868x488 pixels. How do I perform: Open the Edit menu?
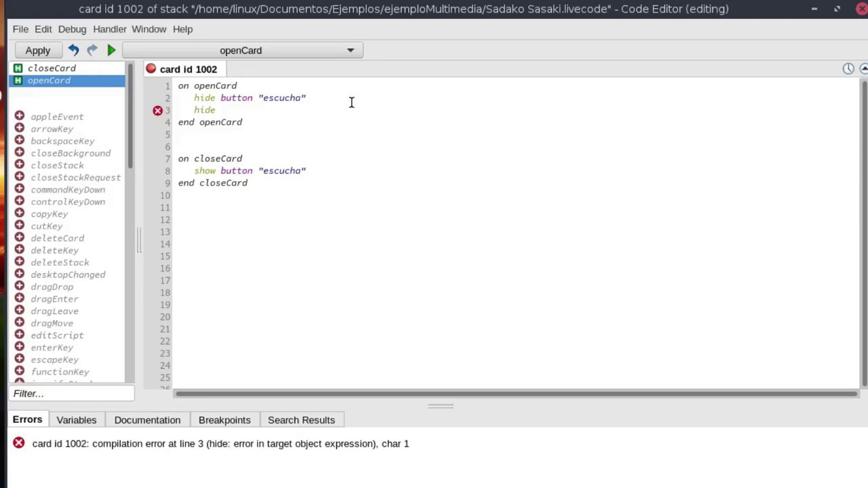point(43,29)
